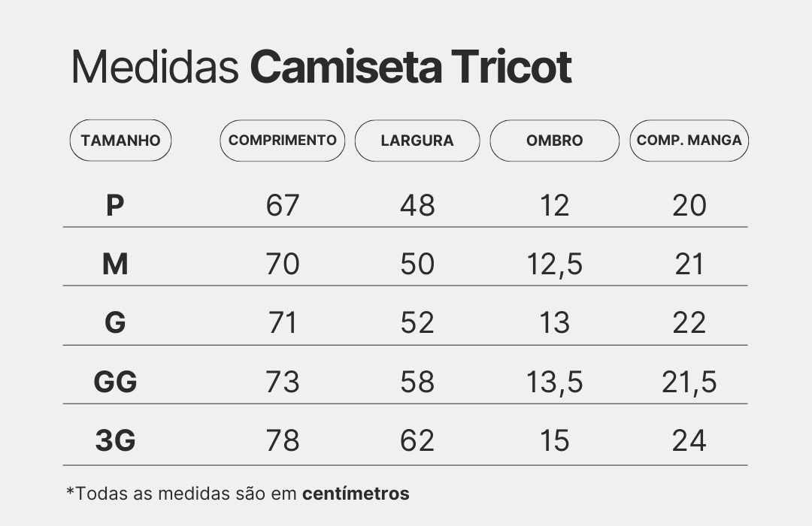Image resolution: width=812 pixels, height=526 pixels.
Task: Select largura value 50 in M row
Action: [x=417, y=264]
